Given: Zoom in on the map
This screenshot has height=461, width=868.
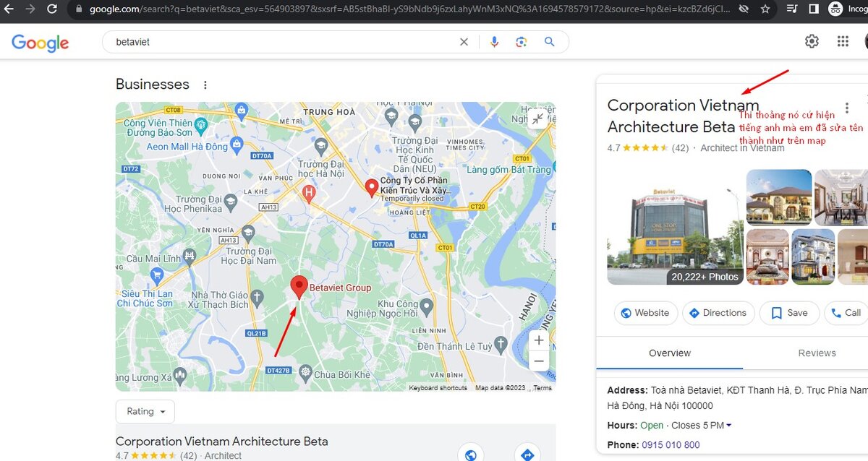Looking at the screenshot, I should tap(538, 340).
